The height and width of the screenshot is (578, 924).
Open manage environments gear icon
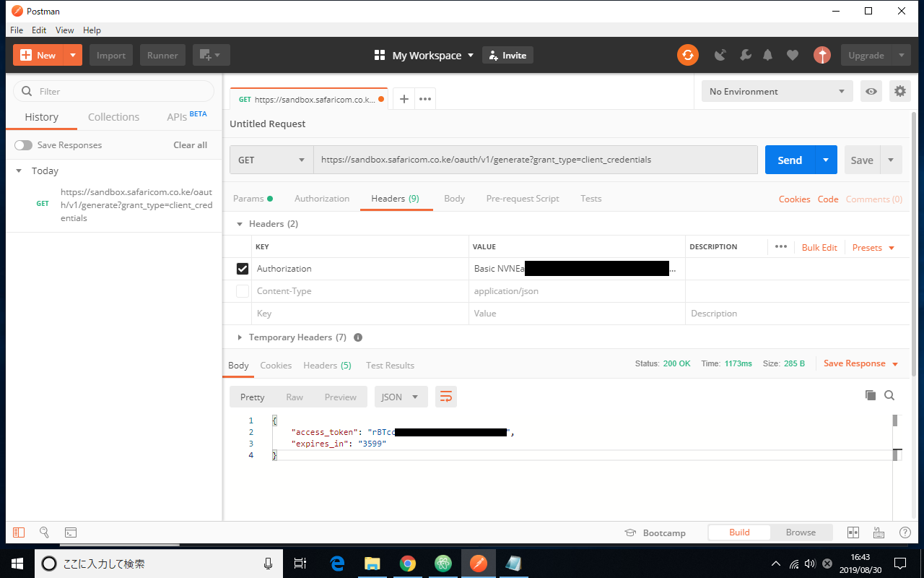click(x=899, y=91)
